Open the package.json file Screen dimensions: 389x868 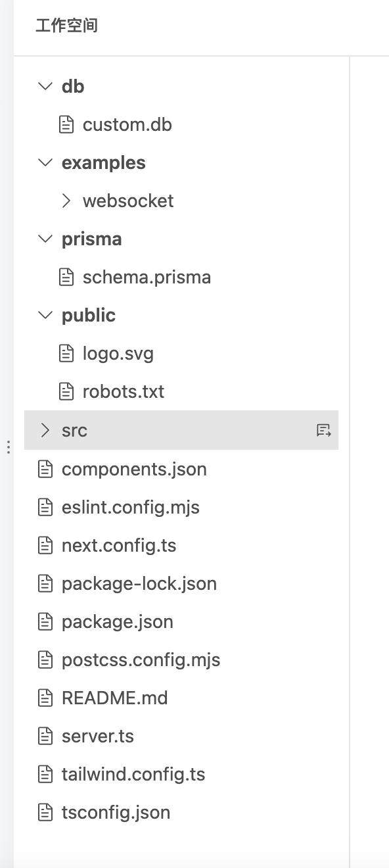click(118, 621)
